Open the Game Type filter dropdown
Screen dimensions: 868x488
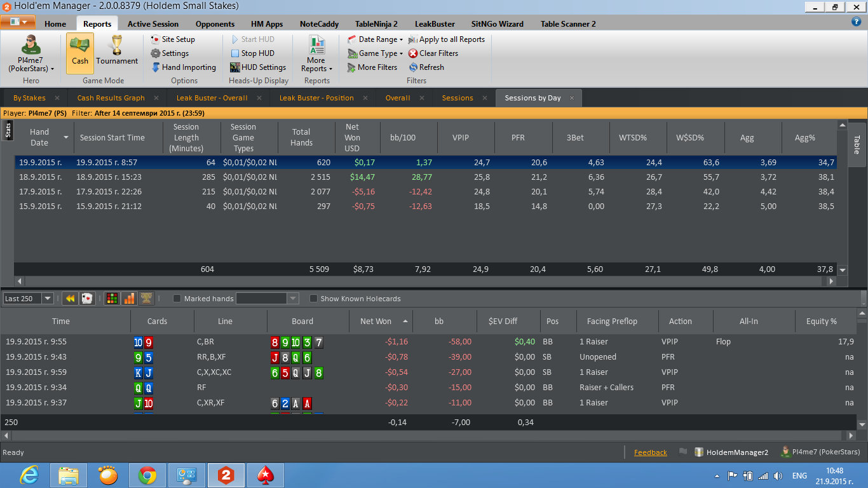376,53
